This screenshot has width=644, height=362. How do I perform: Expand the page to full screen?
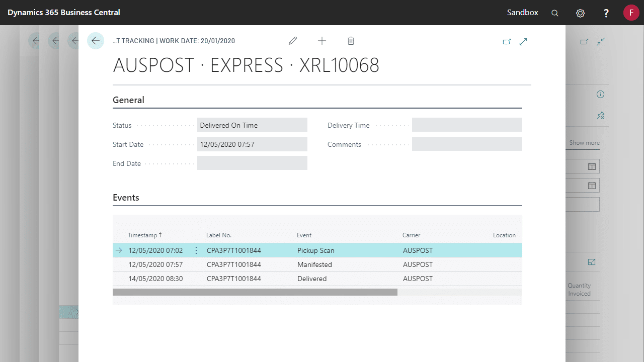[523, 42]
